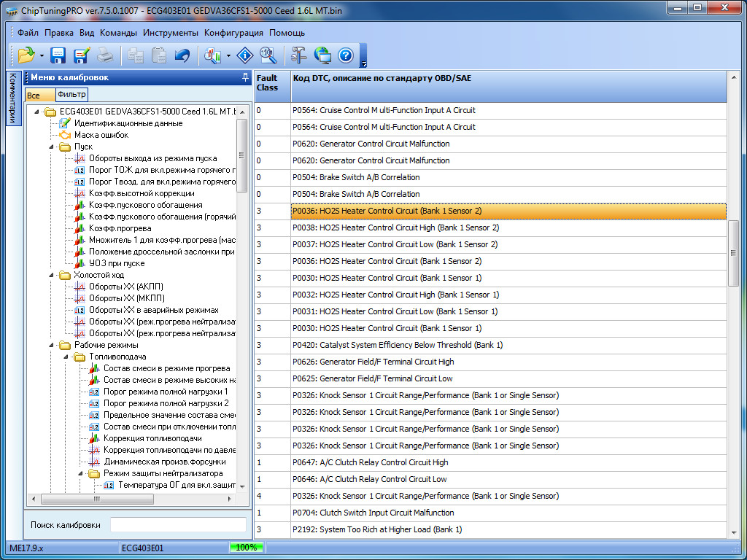Image resolution: width=747 pixels, height=560 pixels.
Task: Click the Save floppy disk icon
Action: point(58,55)
